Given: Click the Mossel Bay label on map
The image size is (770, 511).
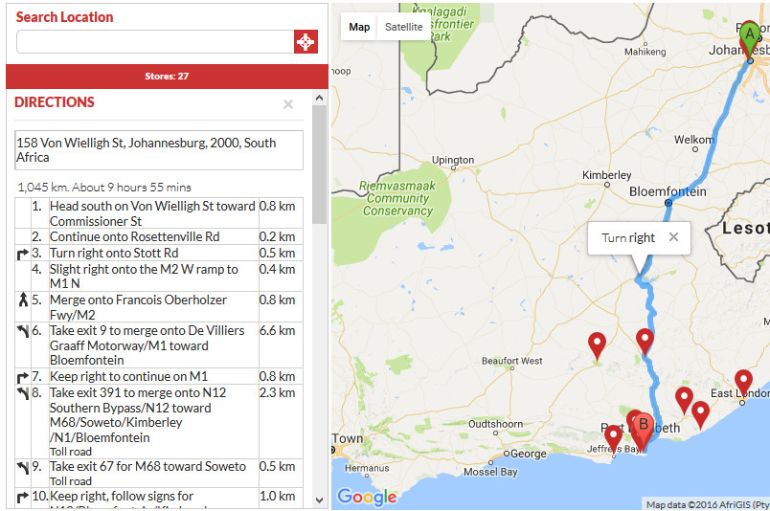Looking at the screenshot, I should [x=491, y=472].
